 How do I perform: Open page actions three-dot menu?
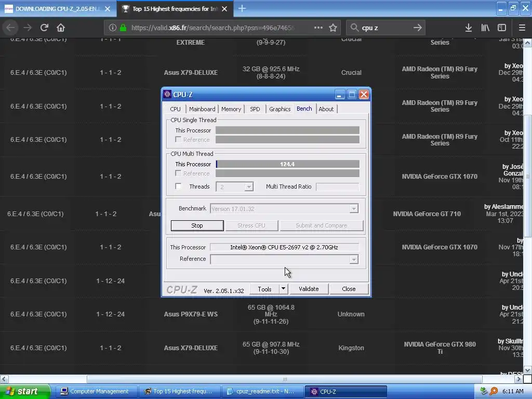tap(318, 28)
